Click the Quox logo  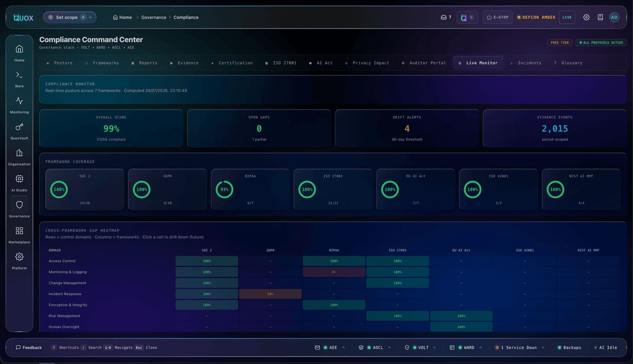[23, 17]
